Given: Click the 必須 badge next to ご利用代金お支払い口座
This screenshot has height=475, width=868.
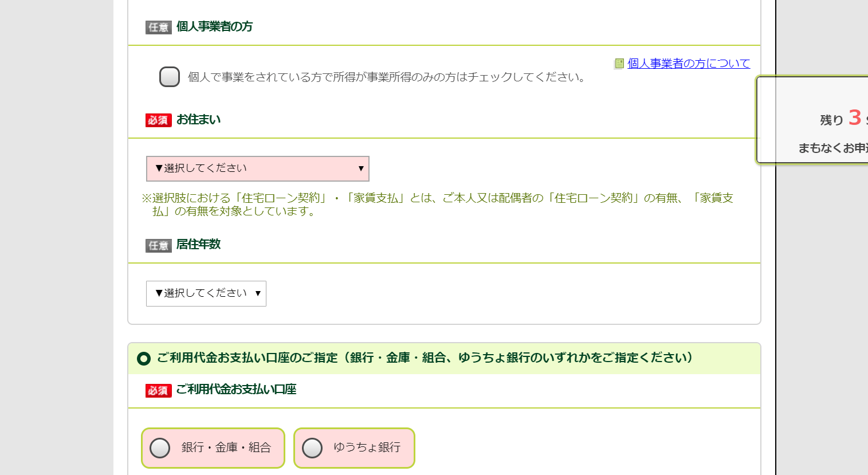Looking at the screenshot, I should pyautogui.click(x=159, y=391).
